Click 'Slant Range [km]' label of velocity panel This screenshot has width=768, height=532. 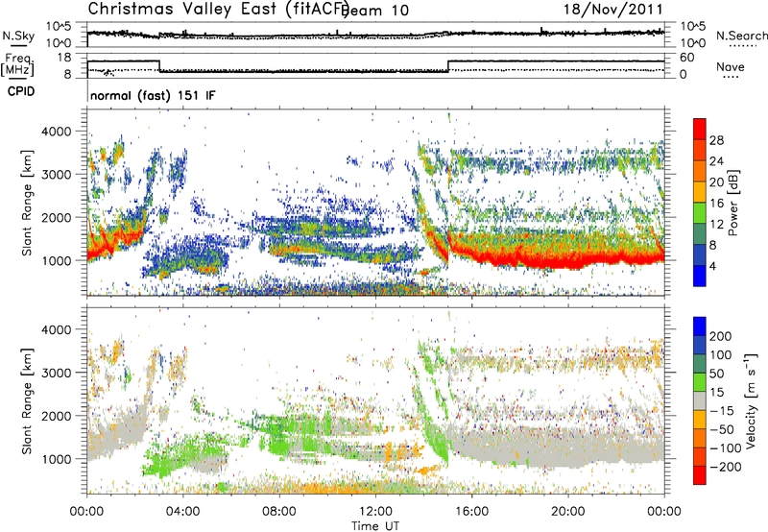(28, 400)
